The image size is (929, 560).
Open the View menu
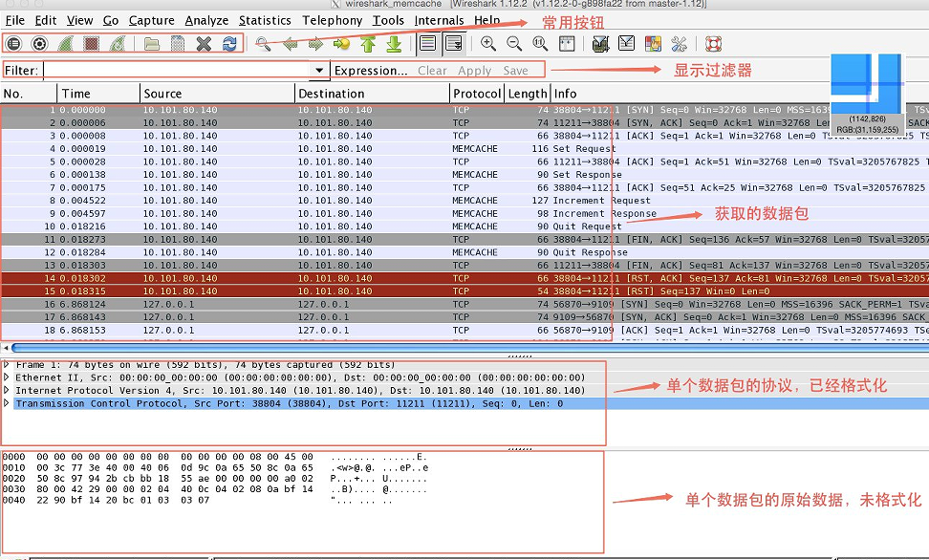tap(79, 21)
